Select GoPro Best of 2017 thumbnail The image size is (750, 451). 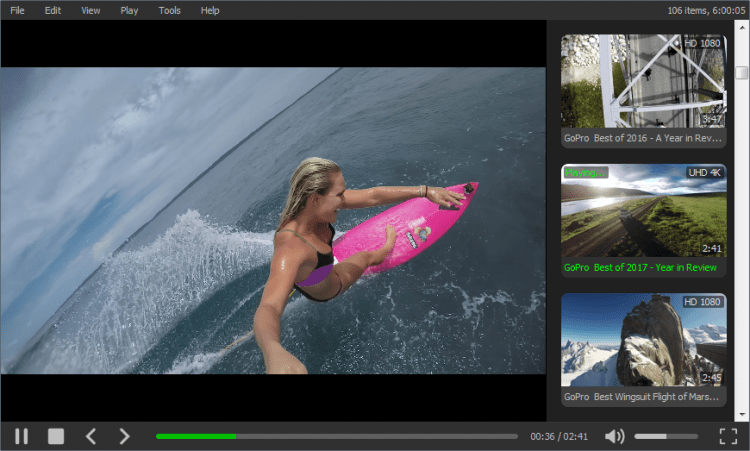643,211
